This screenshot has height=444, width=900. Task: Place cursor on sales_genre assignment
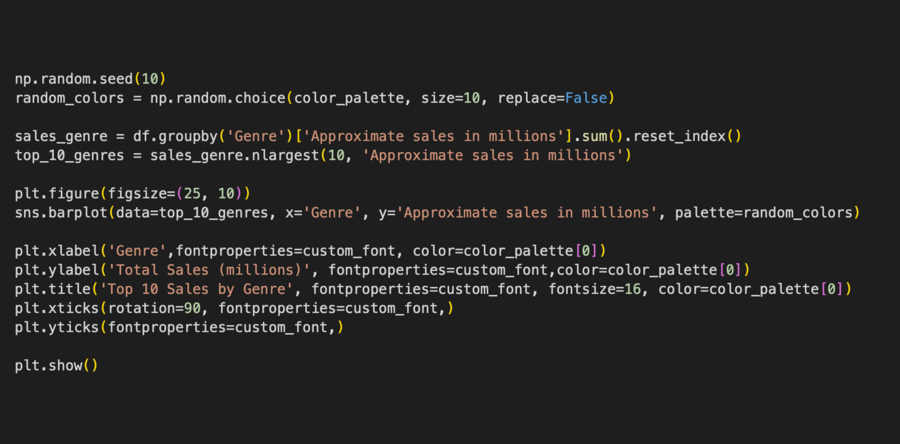coord(63,136)
